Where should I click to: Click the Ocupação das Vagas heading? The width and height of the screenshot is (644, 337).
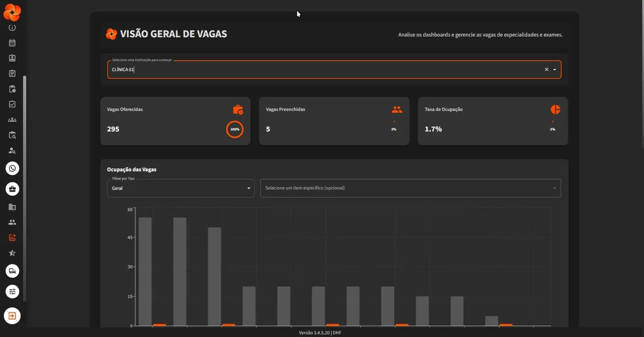(x=132, y=170)
